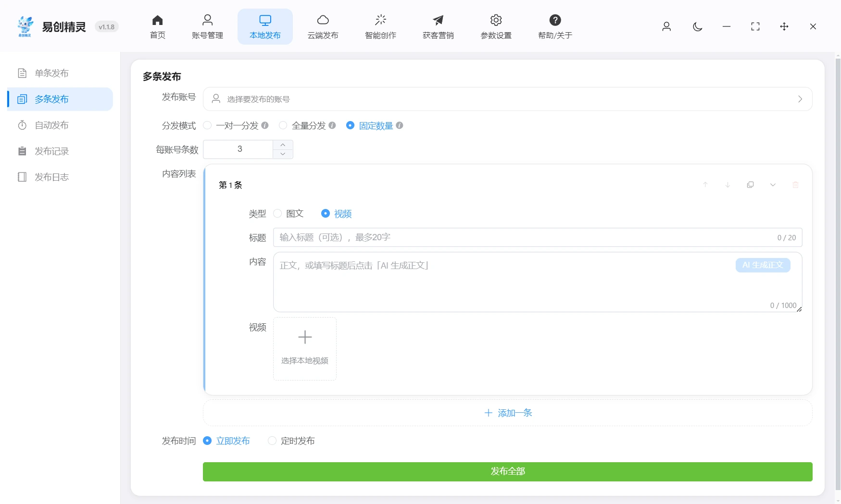Screen dimensions: 841x504
Task: Select 视频 content type
Action: [337, 213]
